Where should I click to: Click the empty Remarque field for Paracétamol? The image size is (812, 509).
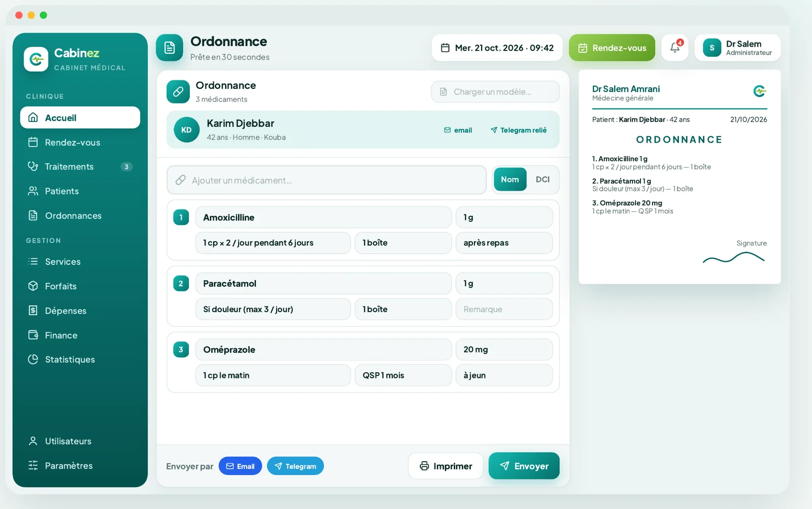tap(504, 309)
